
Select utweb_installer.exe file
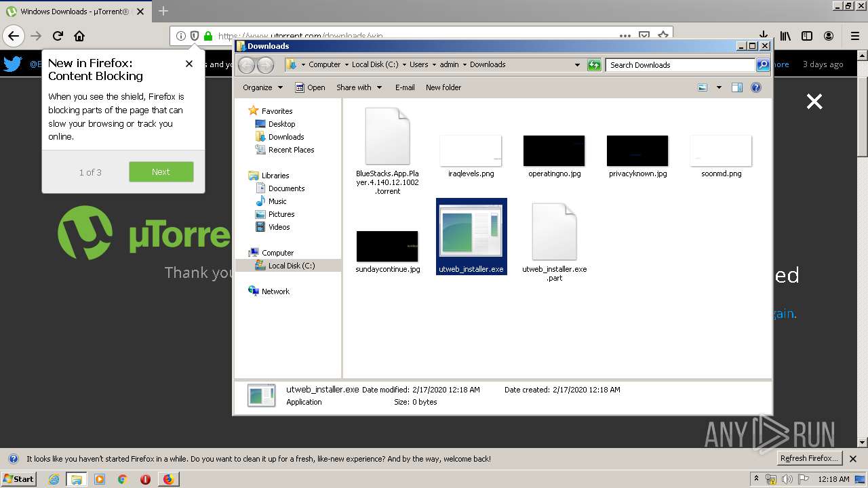pyautogui.click(x=471, y=237)
